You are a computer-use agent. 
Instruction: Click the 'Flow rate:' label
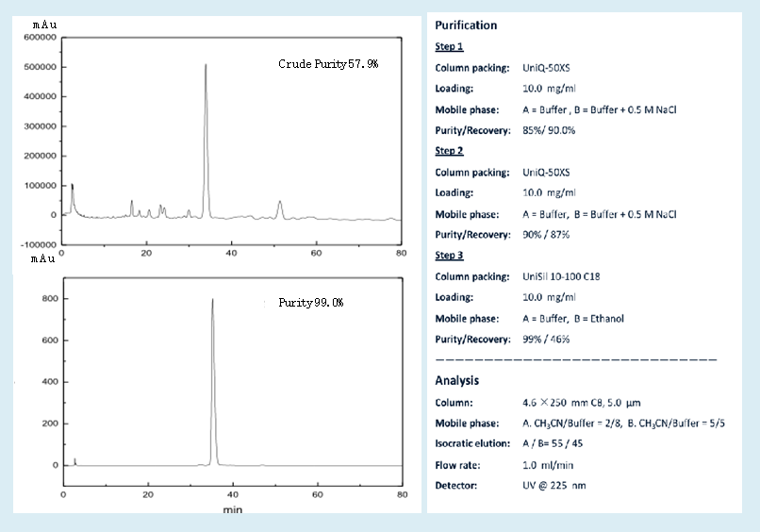(457, 465)
